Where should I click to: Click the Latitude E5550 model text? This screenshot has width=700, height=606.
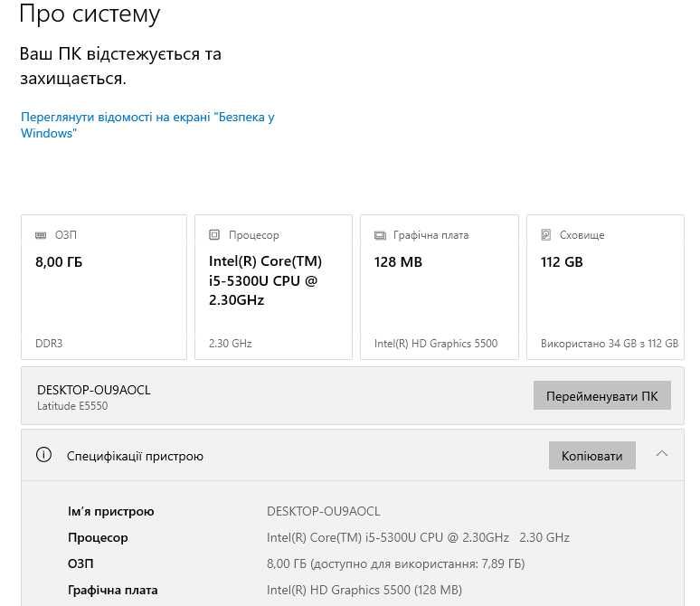click(x=72, y=406)
